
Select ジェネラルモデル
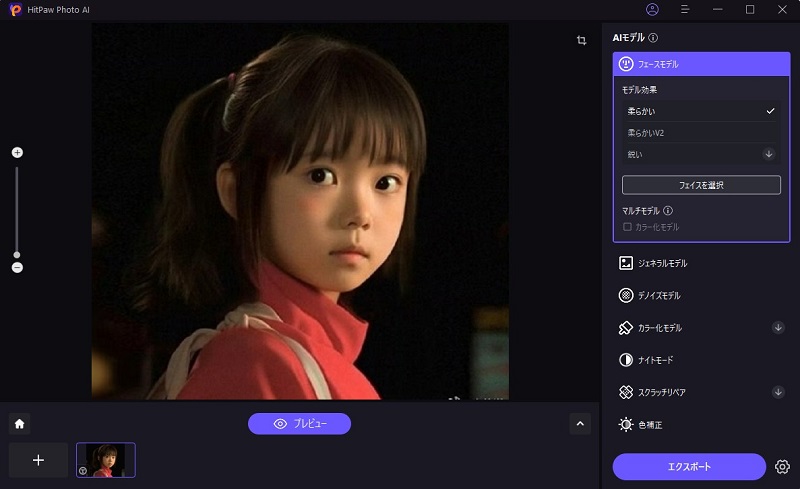coord(702,263)
